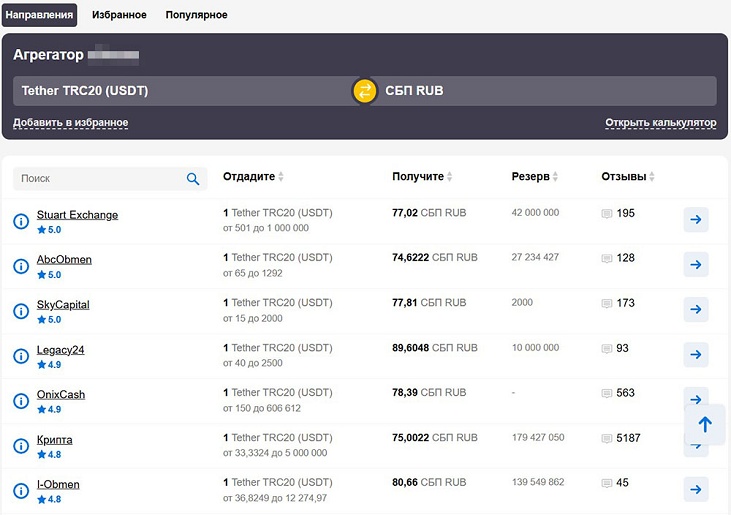Viewport: 731px width, 515px height.
Task: Click limits text от 150 до 606 612
Action: [262, 408]
